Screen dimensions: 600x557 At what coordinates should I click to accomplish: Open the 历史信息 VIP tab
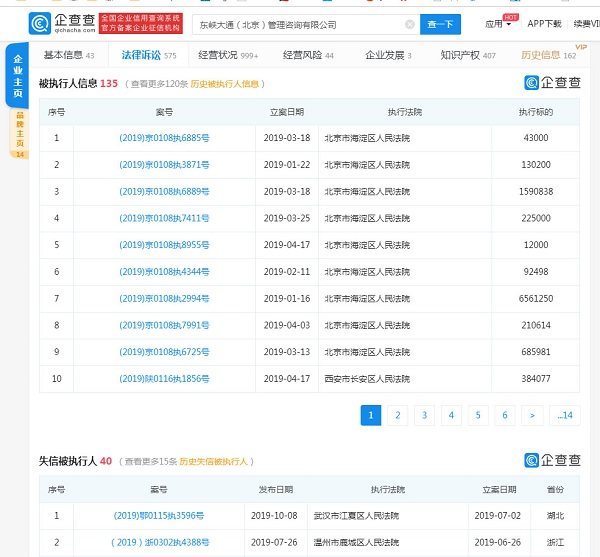549,55
